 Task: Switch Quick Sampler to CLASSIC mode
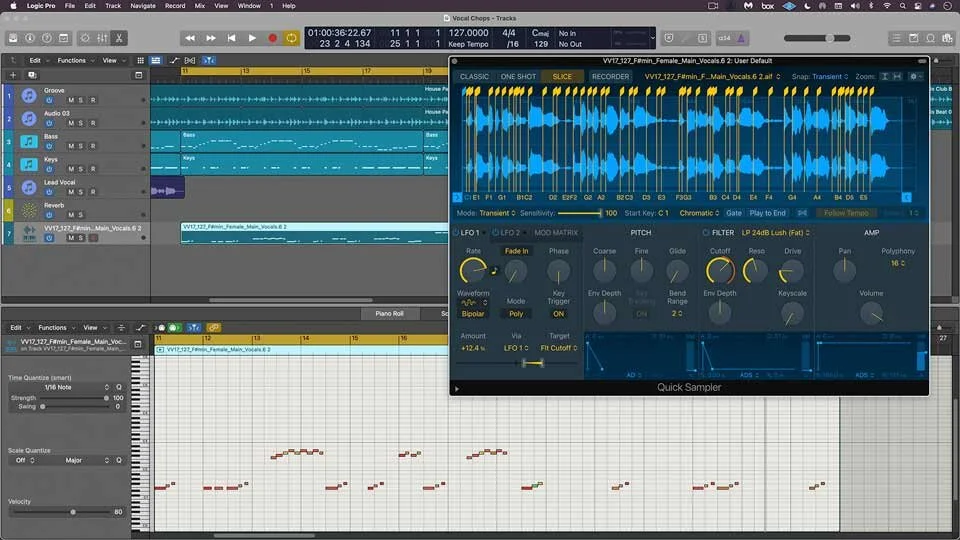(474, 77)
